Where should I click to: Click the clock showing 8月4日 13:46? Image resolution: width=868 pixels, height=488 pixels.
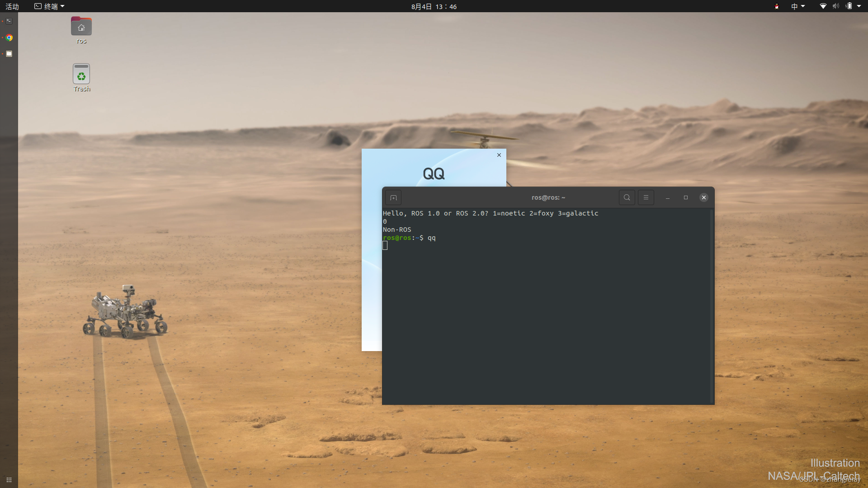click(x=434, y=6)
